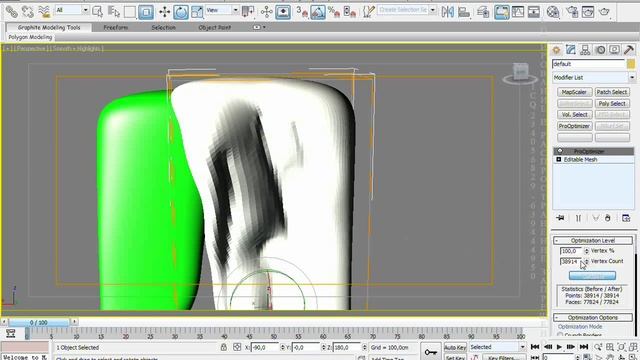Click the Vertex Count input field
This screenshot has width=640, height=360.
(572, 261)
